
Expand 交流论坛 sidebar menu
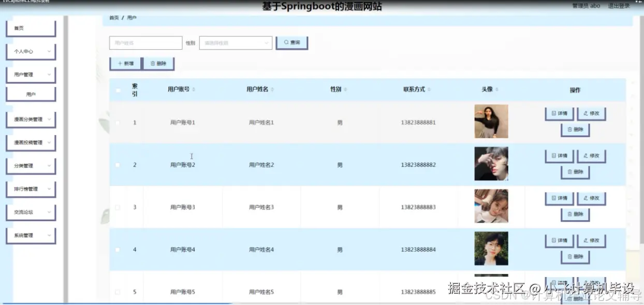31,212
